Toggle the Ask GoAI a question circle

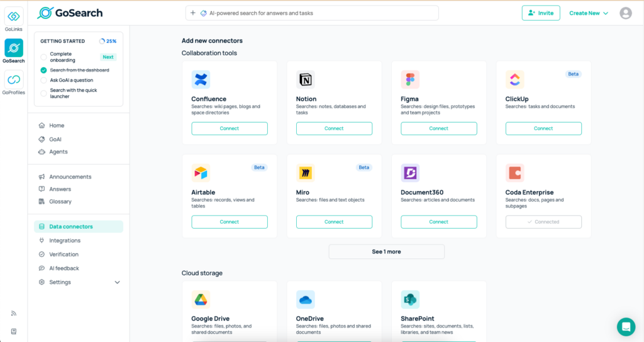(x=43, y=80)
